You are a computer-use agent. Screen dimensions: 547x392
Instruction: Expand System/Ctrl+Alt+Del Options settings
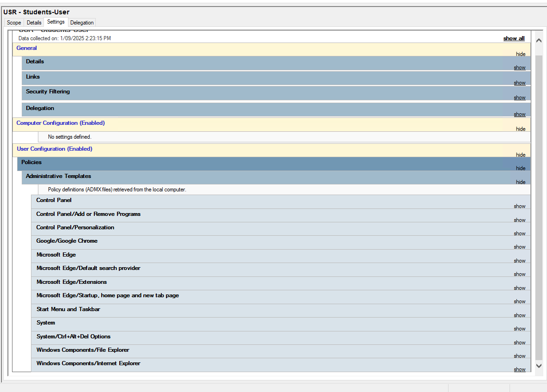pyautogui.click(x=520, y=343)
